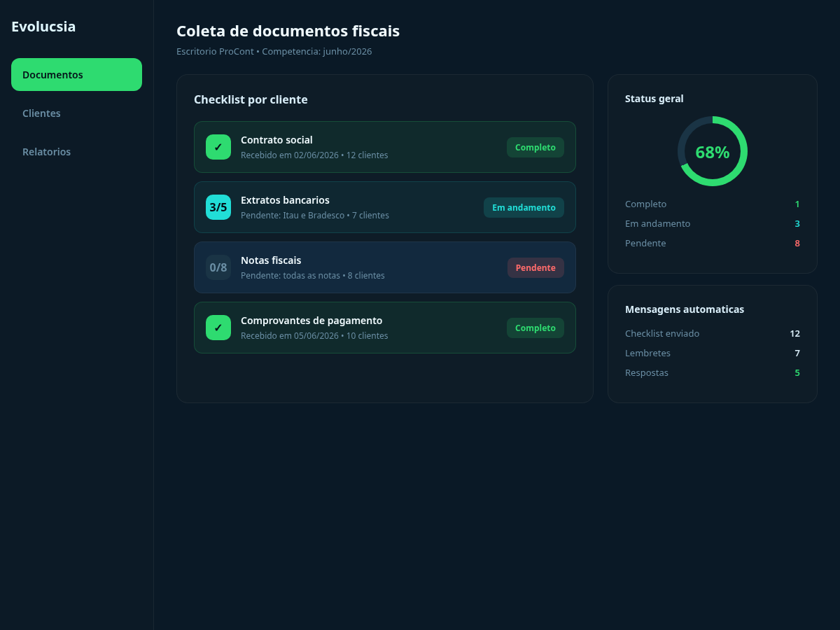Click the Pendente badge on Notas fiscais

[x=535, y=268]
